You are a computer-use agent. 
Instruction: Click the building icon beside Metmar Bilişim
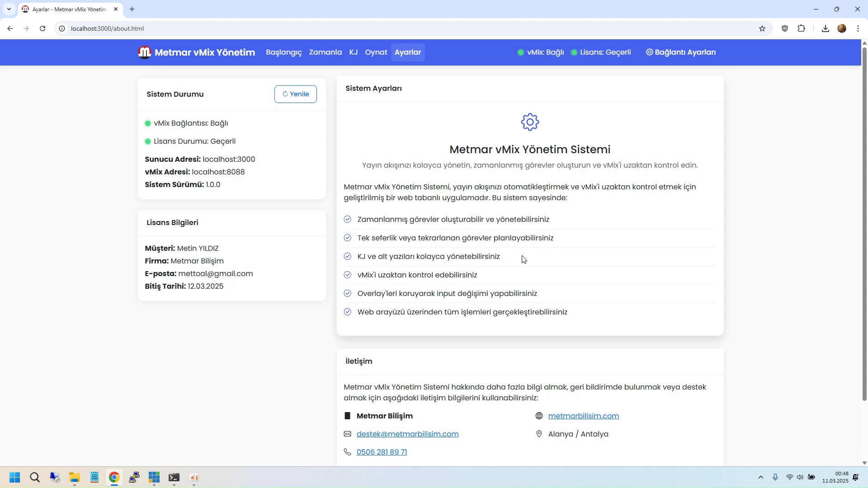coord(347,416)
